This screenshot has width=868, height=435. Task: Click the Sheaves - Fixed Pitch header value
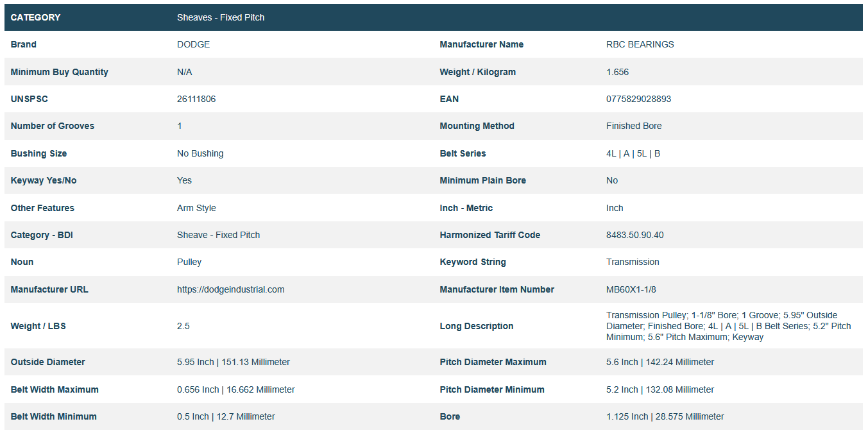(x=221, y=17)
